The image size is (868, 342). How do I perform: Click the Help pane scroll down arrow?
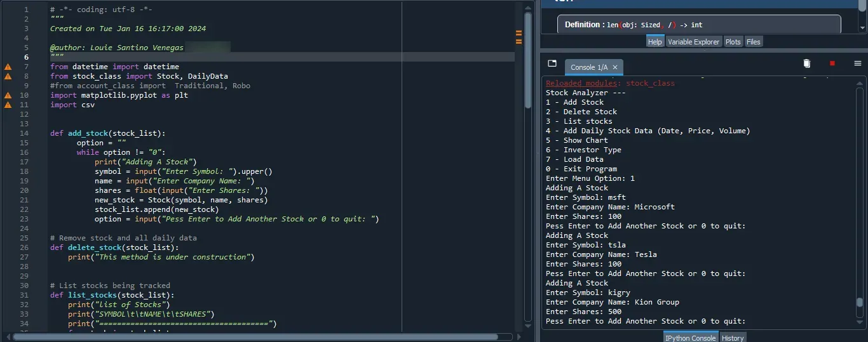[862, 29]
